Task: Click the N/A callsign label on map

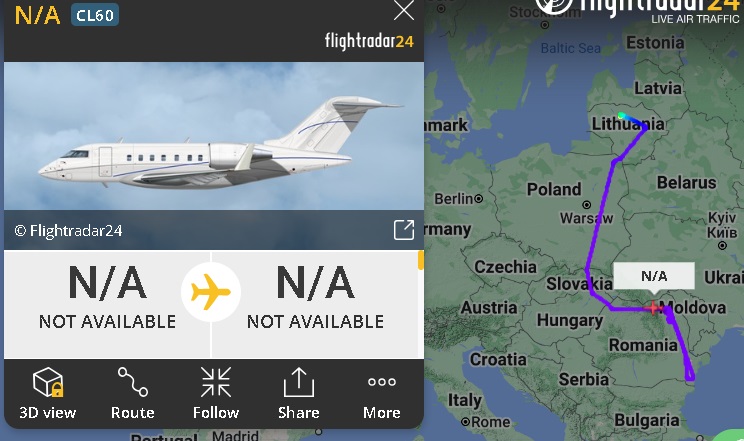Action: tap(654, 276)
